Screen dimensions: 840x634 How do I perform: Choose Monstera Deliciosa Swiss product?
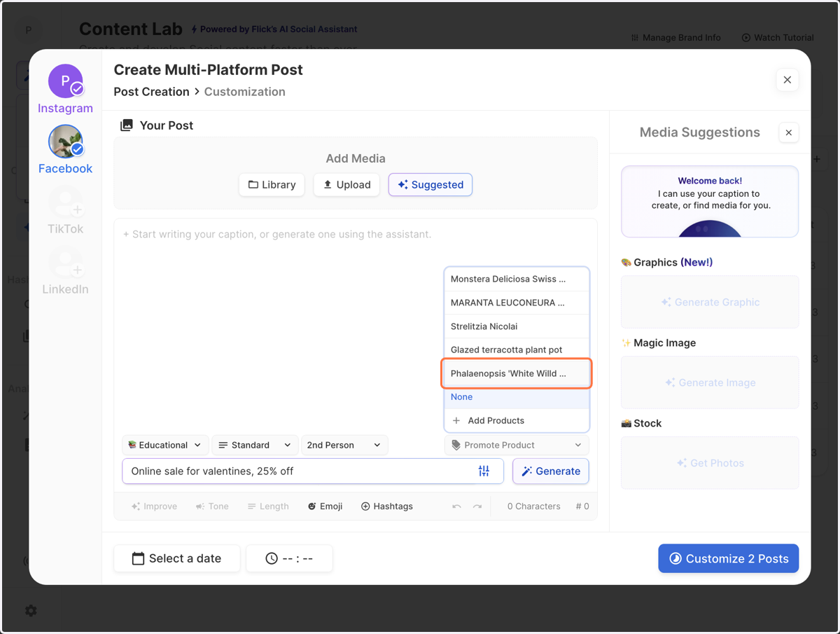[517, 279]
